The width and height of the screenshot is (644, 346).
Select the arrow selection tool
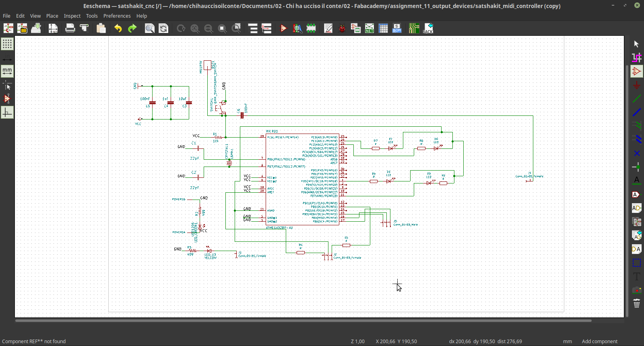pos(636,44)
